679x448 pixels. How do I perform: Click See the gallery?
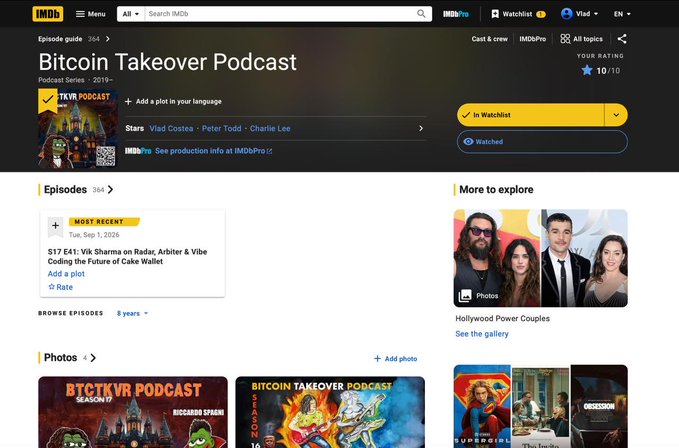pyautogui.click(x=482, y=334)
